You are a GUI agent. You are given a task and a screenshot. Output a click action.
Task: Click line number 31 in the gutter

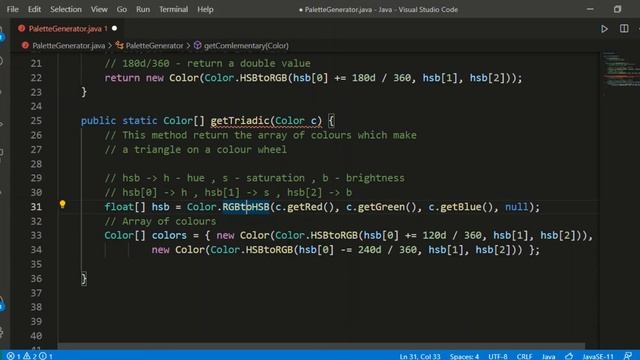(36, 207)
